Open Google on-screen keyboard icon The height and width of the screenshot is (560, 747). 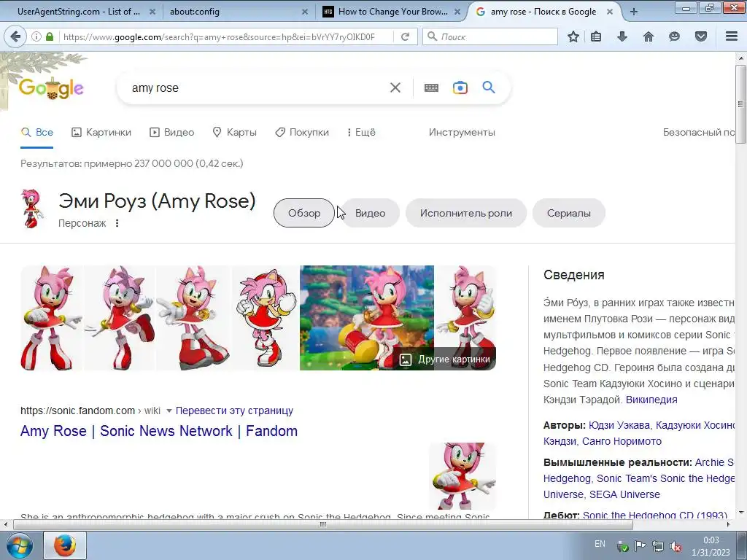coord(431,87)
